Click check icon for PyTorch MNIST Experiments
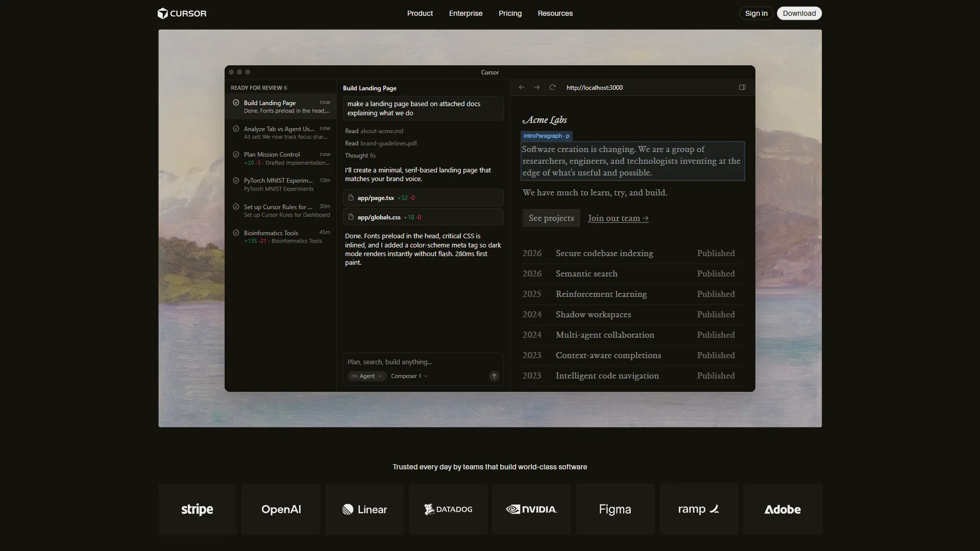 236,180
